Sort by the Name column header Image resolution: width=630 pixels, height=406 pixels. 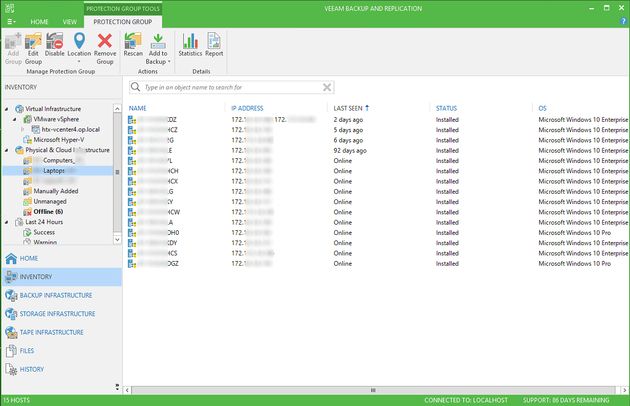click(137, 108)
